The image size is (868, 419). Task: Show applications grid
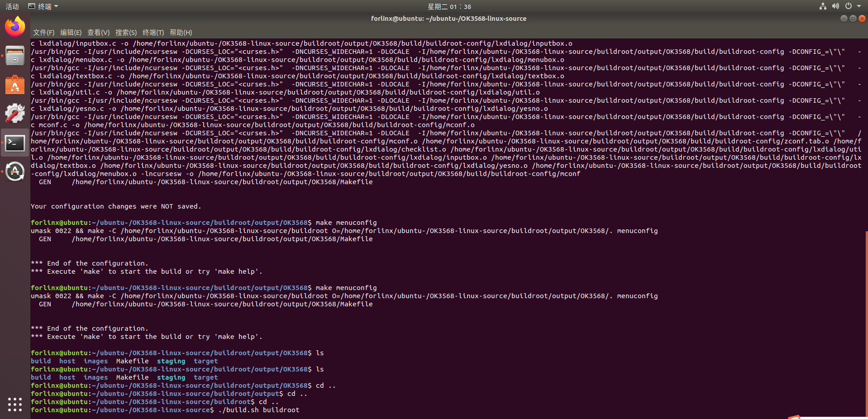(15, 404)
